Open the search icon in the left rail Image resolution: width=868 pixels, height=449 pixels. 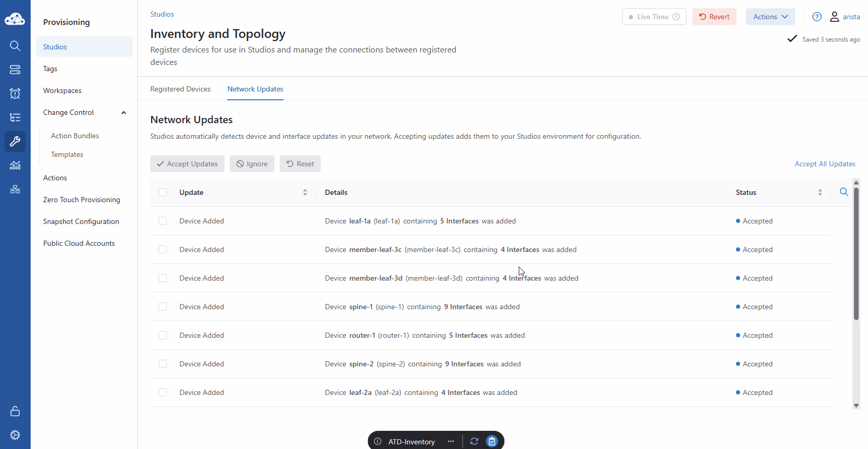pos(15,46)
